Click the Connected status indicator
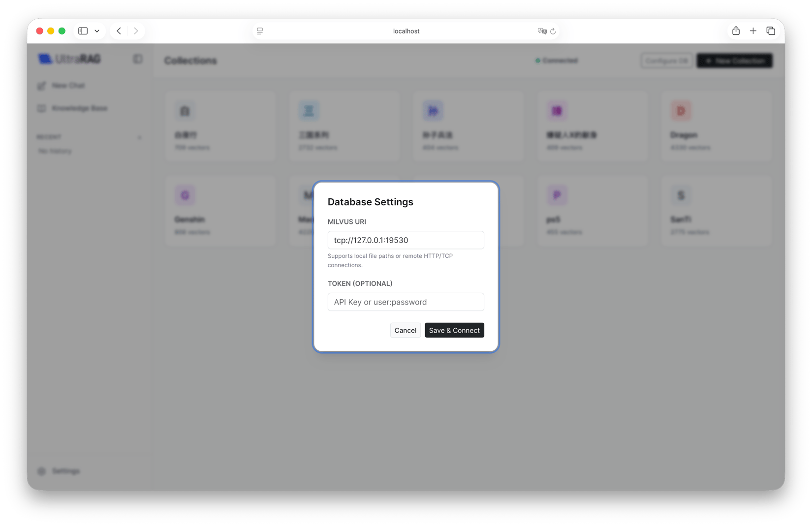 pos(557,61)
